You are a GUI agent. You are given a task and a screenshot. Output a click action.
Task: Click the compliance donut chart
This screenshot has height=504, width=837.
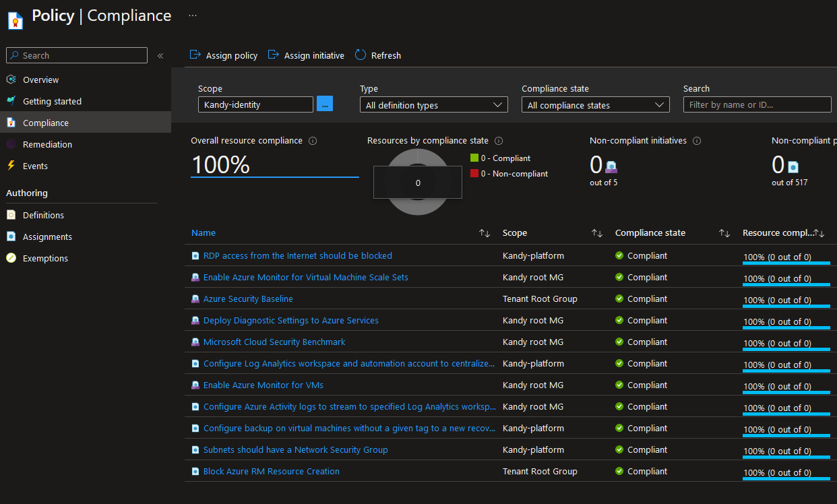tap(418, 182)
